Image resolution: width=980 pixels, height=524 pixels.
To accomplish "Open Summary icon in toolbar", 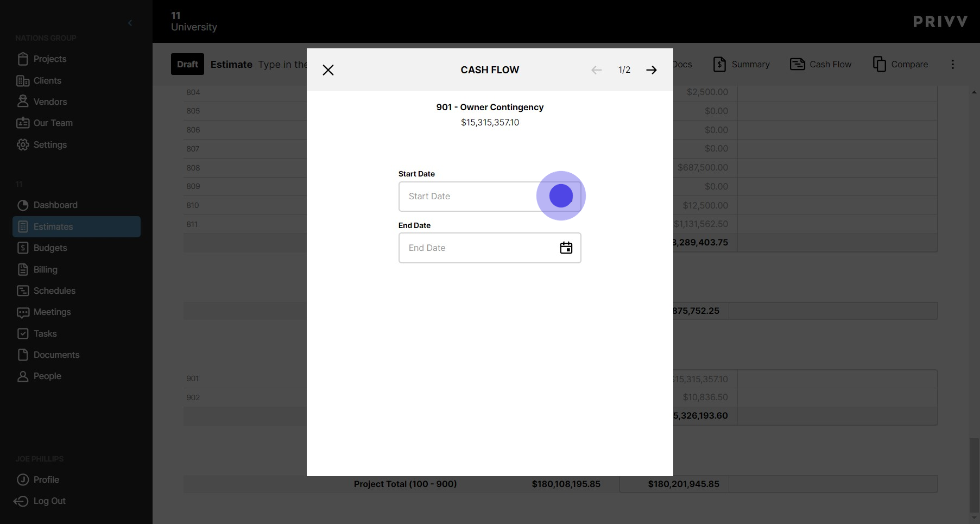I will [719, 64].
